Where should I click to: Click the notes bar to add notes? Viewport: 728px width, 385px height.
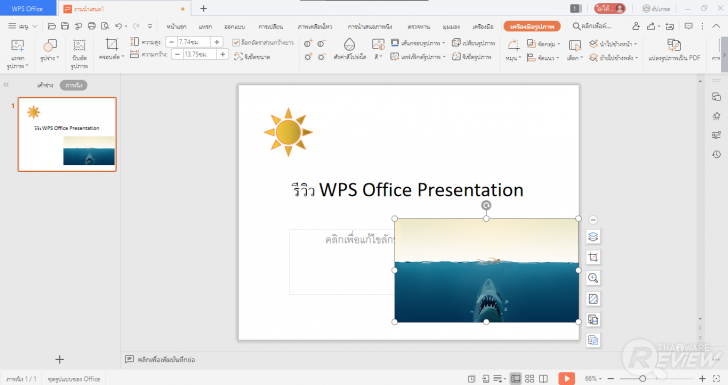(x=160, y=359)
